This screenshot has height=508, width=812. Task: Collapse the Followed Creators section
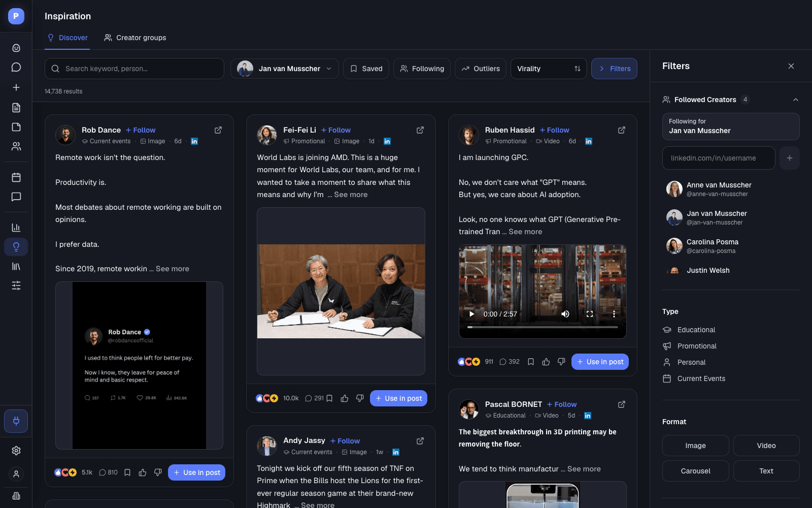click(796, 100)
